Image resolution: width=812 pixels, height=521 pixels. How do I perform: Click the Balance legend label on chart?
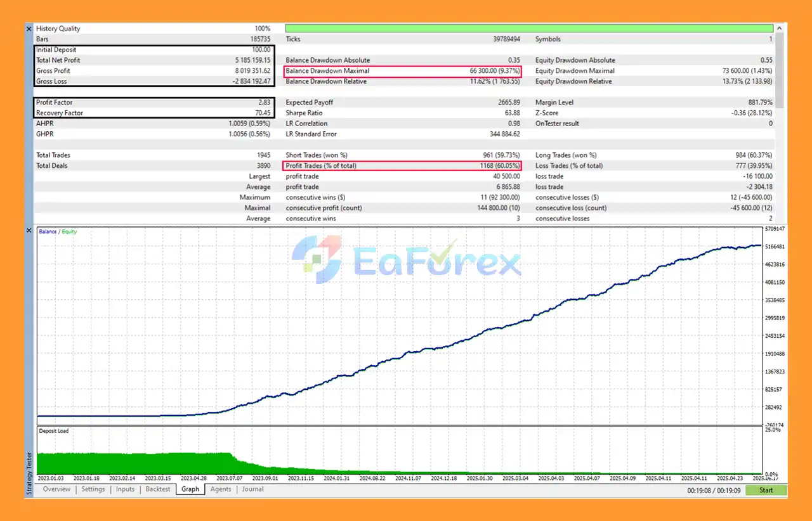tap(48, 232)
